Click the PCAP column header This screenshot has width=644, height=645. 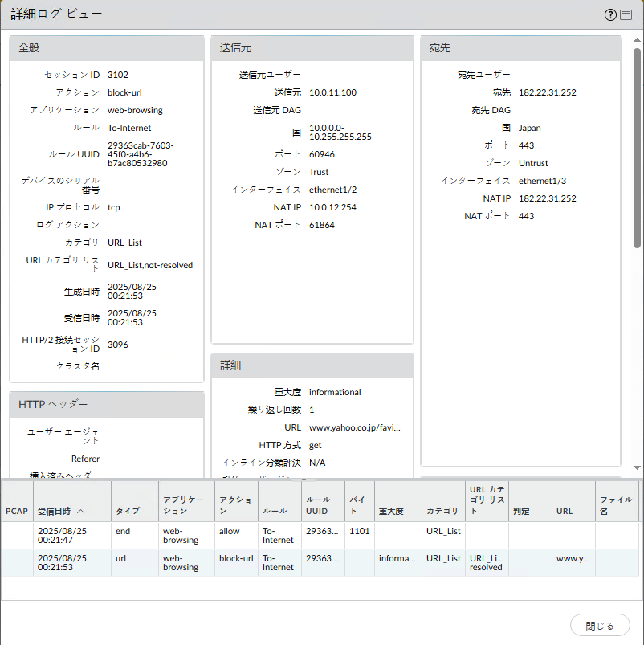[16, 511]
